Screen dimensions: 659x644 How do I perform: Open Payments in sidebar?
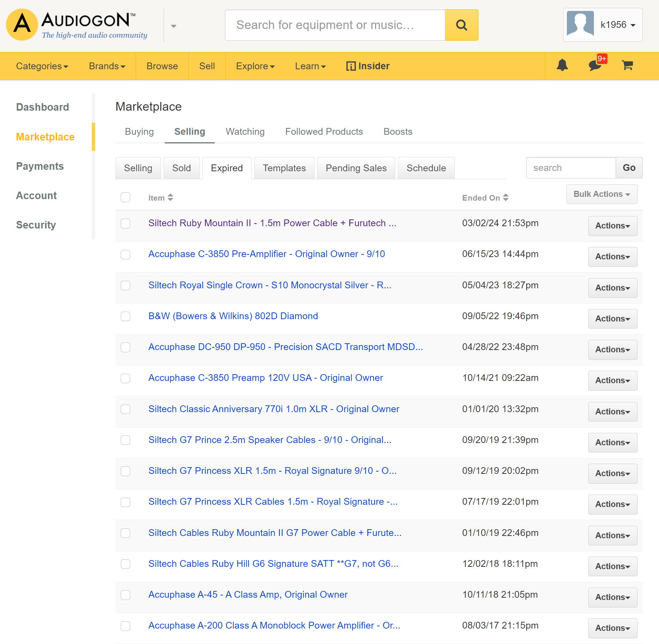coord(40,166)
